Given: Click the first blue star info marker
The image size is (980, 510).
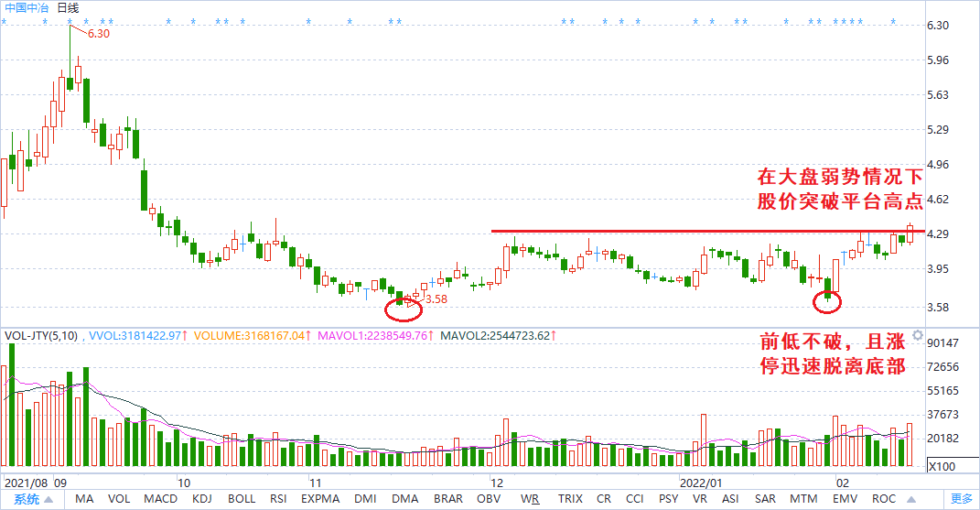Looking at the screenshot, I should tap(5, 23).
